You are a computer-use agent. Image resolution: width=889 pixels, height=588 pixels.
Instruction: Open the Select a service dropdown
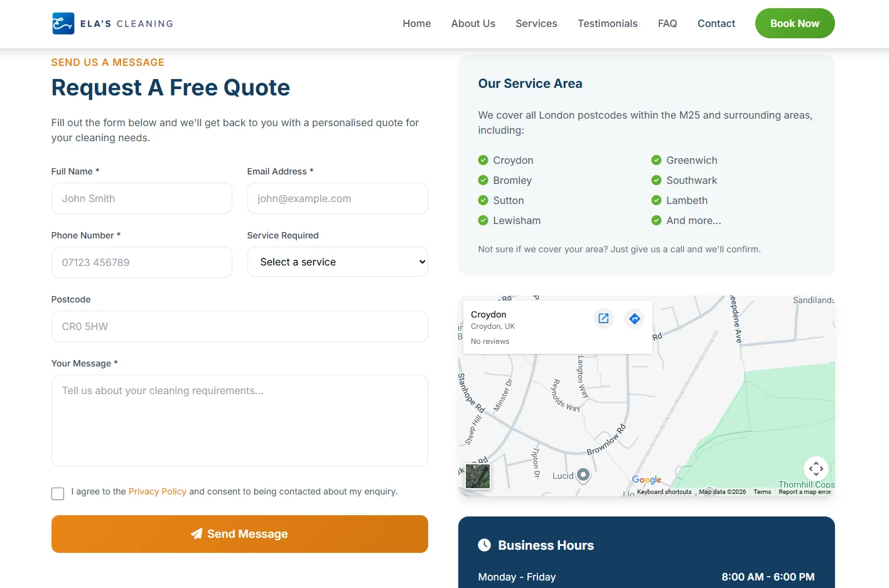337,262
